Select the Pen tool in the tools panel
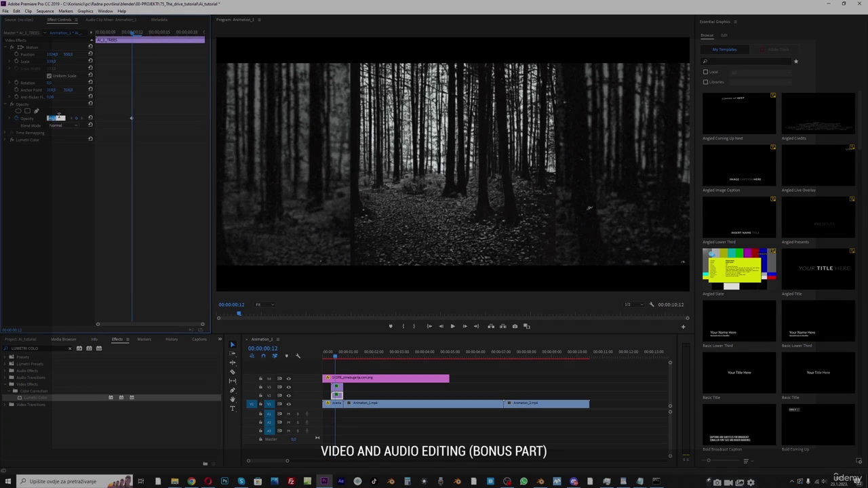868x488 pixels. click(x=233, y=390)
